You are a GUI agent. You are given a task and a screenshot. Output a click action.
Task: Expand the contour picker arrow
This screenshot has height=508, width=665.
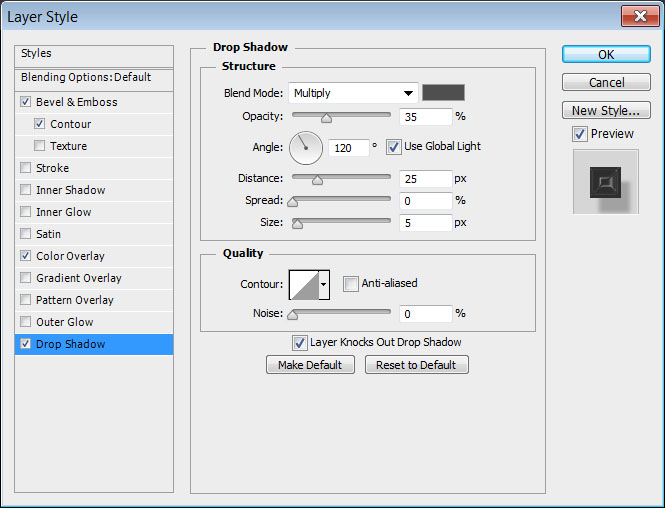click(324, 284)
